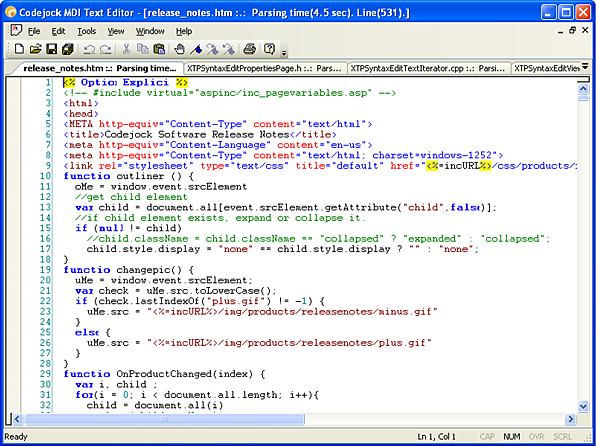
Task: Save the file with the floppy disk icon
Action: coord(51,49)
